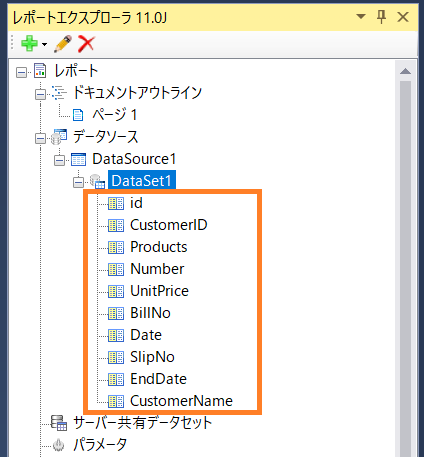Collapse the DataSet1 node
This screenshot has height=457, width=424.
pos(78,182)
